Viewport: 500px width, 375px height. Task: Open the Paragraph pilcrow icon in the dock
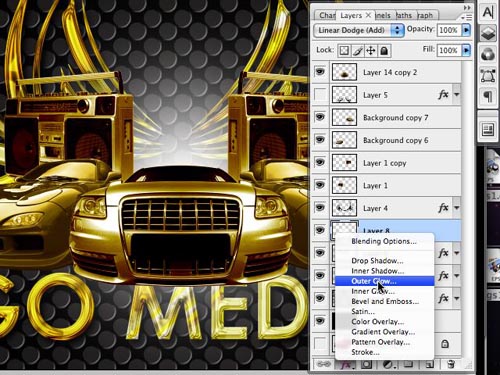488,97
